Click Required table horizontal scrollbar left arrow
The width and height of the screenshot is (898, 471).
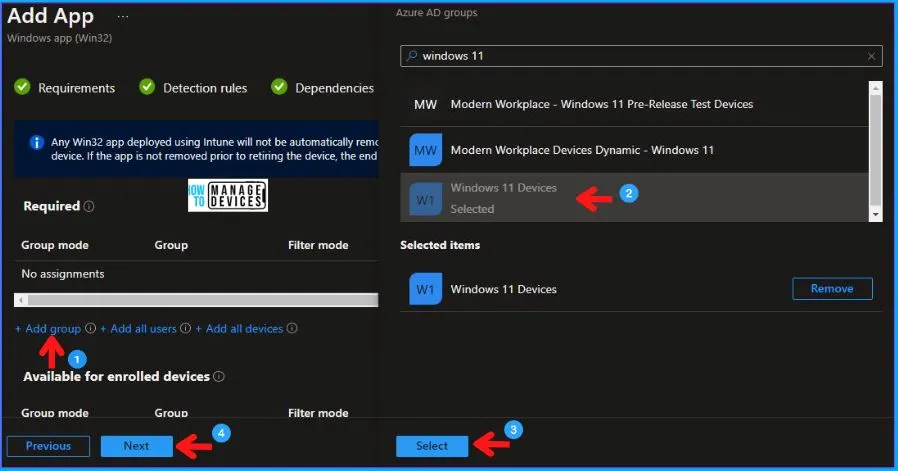21,300
